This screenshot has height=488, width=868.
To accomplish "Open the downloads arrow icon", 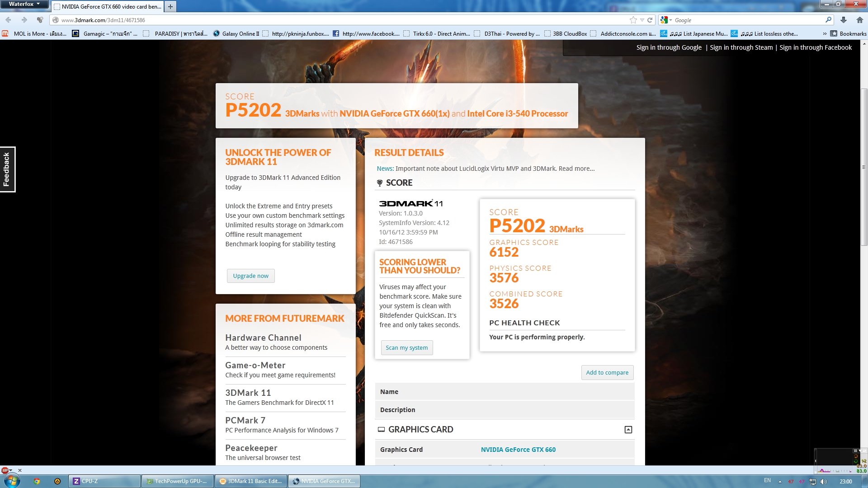I will point(843,20).
